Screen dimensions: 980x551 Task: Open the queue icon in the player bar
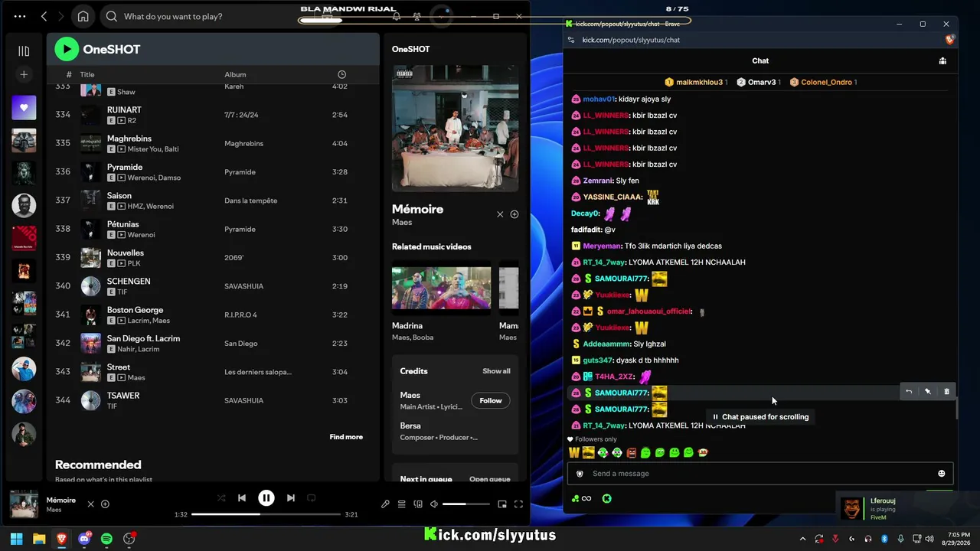[401, 504]
